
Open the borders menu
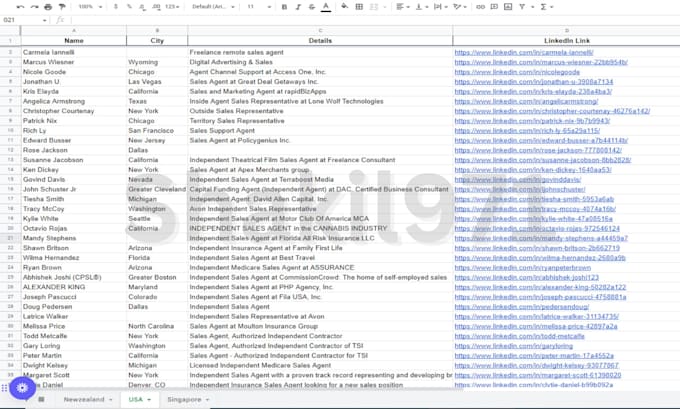coord(359,7)
